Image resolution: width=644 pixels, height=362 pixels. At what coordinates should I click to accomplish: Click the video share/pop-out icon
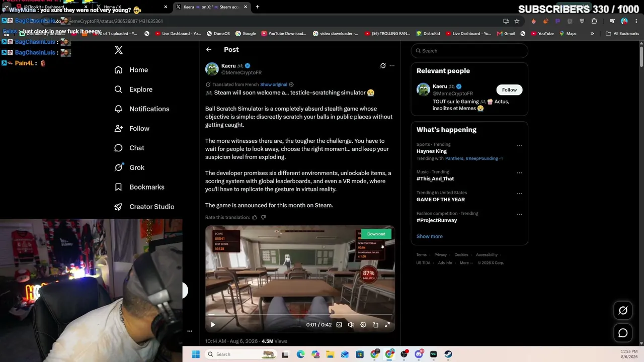[375, 325]
